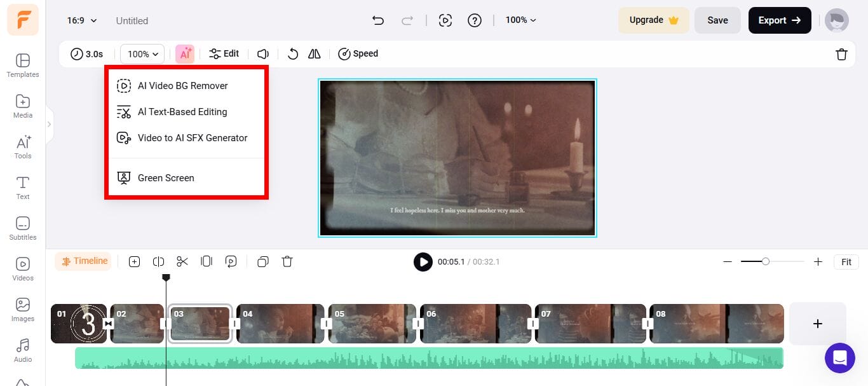This screenshot has width=868, height=386.
Task: Open the help question mark icon
Action: tap(475, 20)
